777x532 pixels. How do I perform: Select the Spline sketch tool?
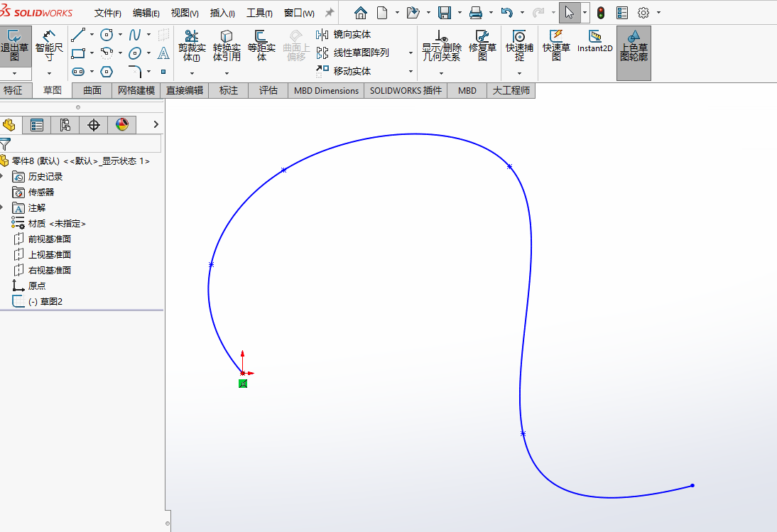[x=135, y=34]
